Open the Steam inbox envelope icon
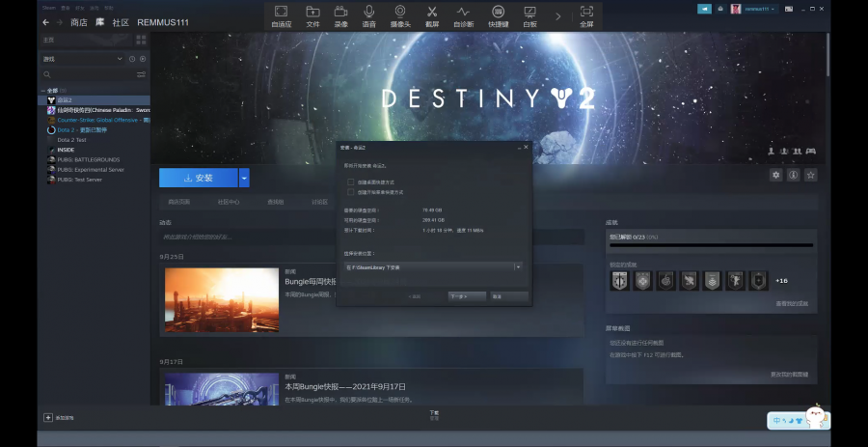The width and height of the screenshot is (868, 447). [x=719, y=9]
